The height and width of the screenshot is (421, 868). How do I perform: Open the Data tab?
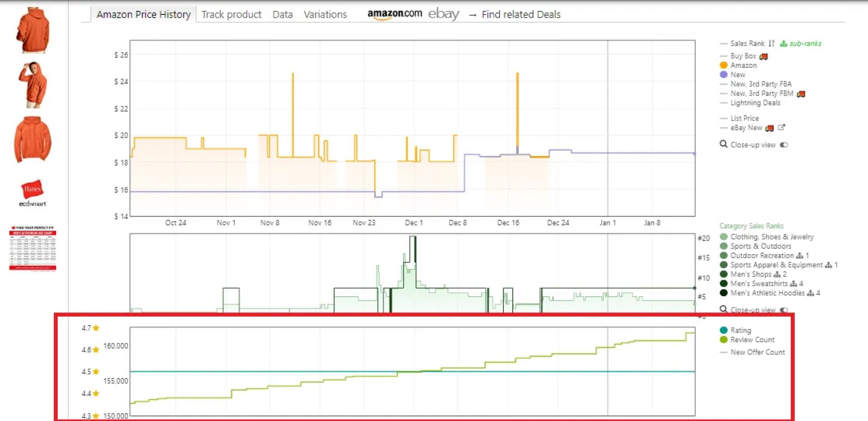(282, 14)
